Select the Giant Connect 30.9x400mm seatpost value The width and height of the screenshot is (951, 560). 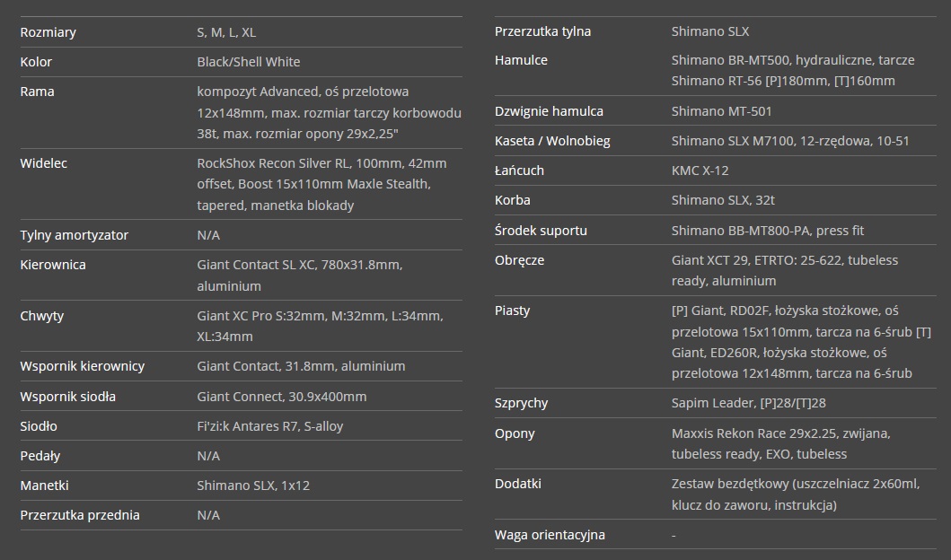coord(281,397)
